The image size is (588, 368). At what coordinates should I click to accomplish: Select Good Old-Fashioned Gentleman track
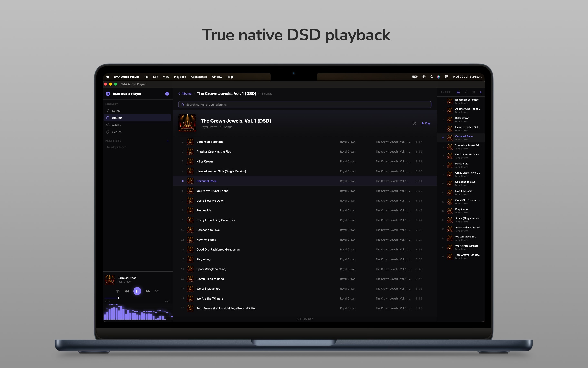tap(305, 249)
